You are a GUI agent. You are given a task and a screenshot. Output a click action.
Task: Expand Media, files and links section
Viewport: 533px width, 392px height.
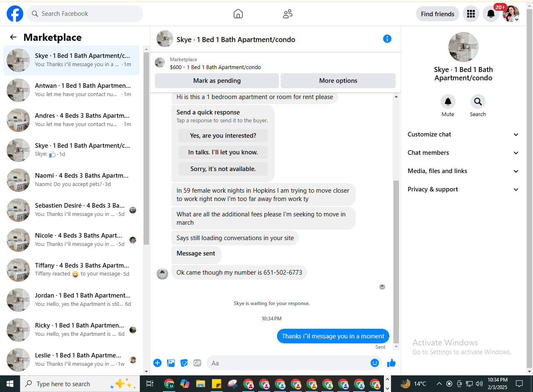(x=463, y=171)
